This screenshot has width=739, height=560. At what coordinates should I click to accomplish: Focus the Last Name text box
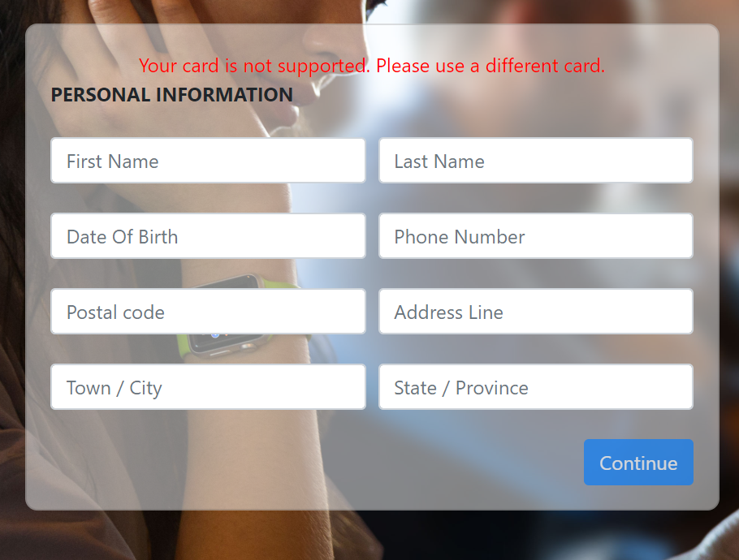(536, 161)
